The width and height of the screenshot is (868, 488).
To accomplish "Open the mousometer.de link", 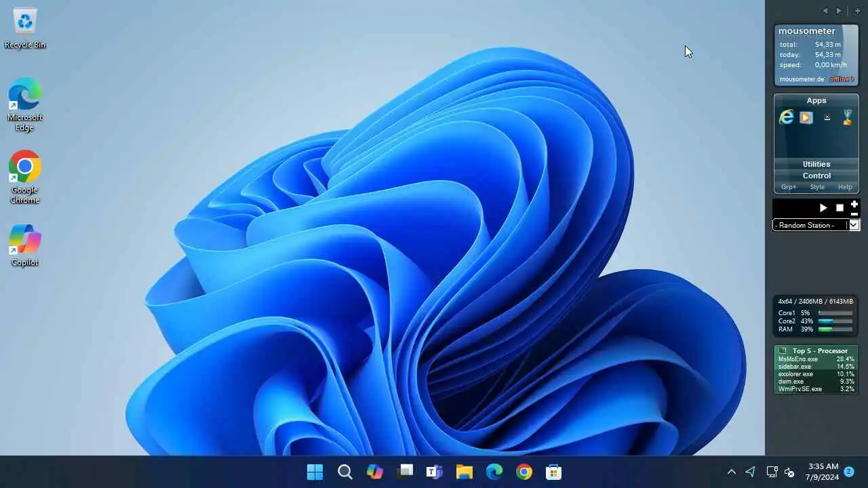I will tap(802, 79).
